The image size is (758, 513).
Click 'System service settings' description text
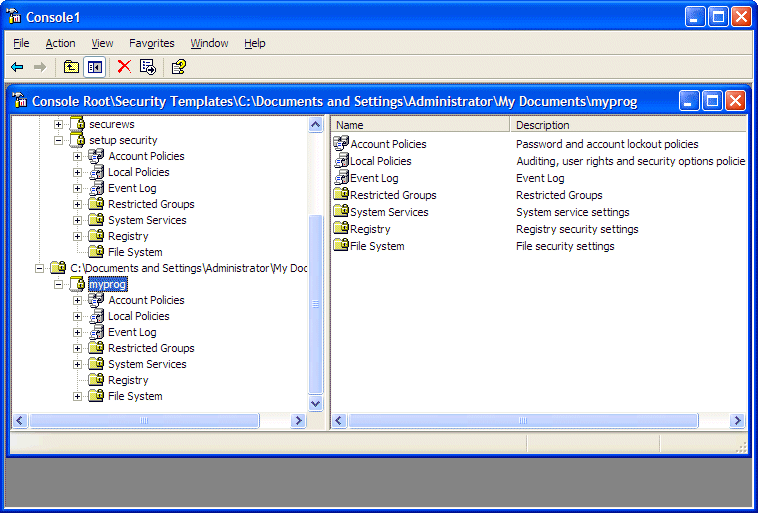pos(573,212)
